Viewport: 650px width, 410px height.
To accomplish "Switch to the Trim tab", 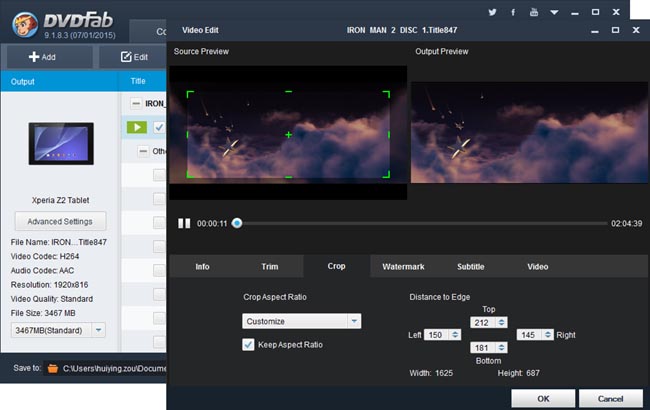I will (x=269, y=267).
